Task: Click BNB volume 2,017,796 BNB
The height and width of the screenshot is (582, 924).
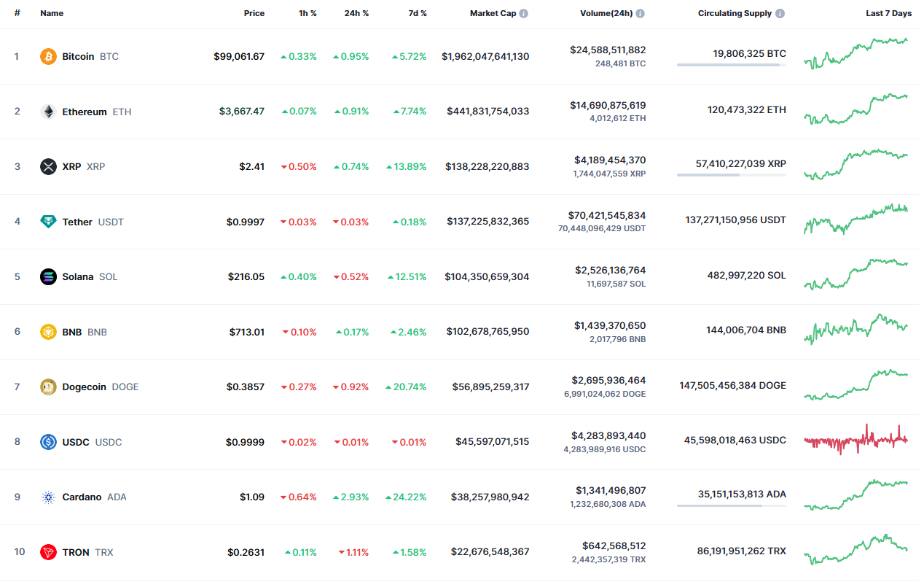Action: (617, 339)
